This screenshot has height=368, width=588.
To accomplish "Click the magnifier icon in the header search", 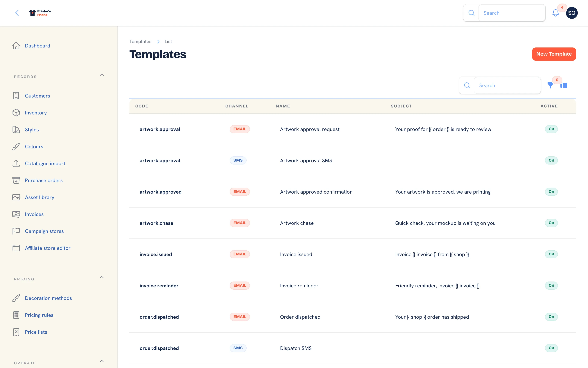I will click(471, 13).
